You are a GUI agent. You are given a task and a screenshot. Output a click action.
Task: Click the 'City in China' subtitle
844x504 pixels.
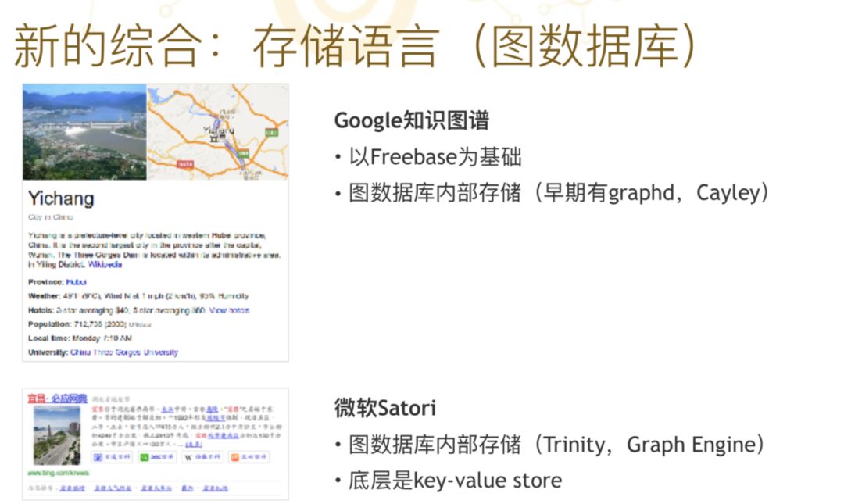click(51, 217)
